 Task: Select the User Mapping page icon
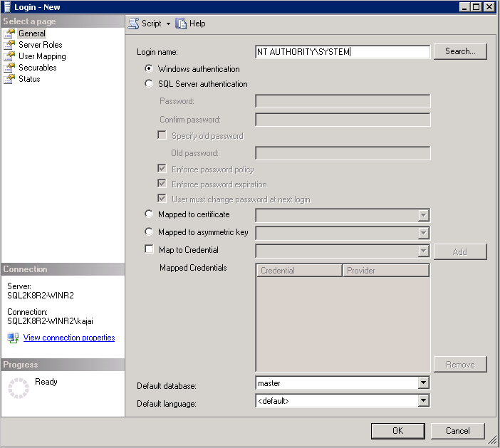pyautogui.click(x=9, y=56)
